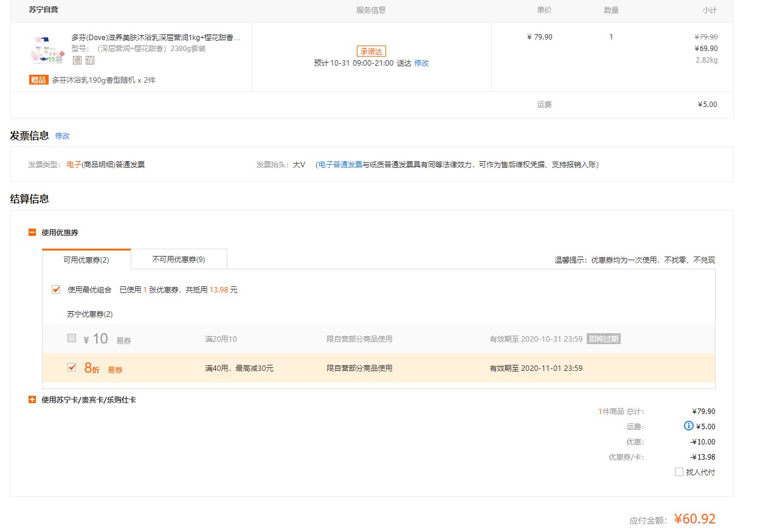Uncheck the 8折 易券 coupon checkbox

72,367
